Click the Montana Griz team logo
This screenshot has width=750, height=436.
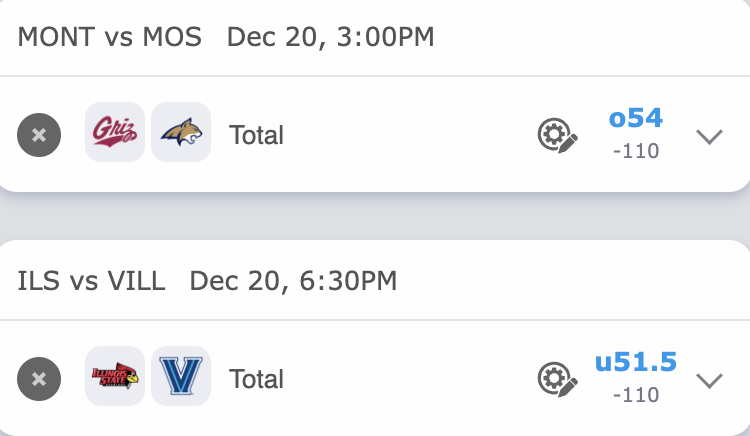(114, 133)
